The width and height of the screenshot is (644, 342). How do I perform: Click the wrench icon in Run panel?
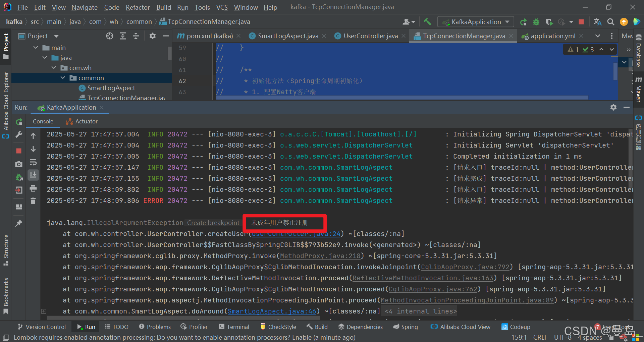(x=19, y=135)
